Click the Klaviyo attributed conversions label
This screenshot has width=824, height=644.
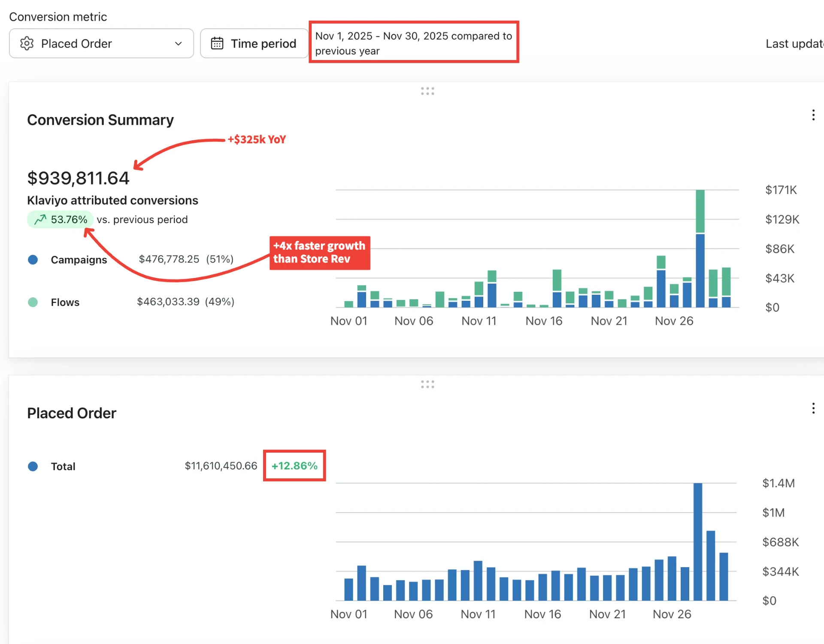(x=112, y=200)
